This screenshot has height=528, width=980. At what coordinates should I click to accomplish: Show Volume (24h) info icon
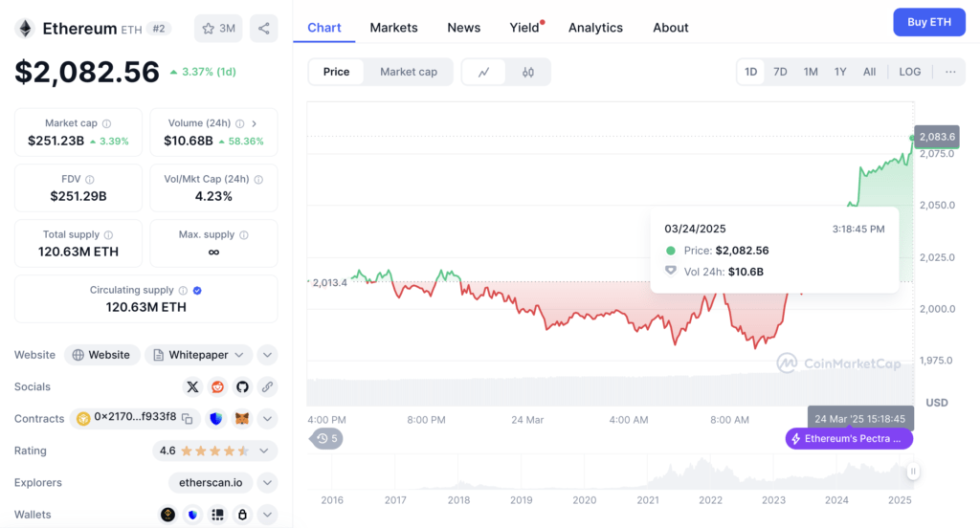[x=240, y=123]
